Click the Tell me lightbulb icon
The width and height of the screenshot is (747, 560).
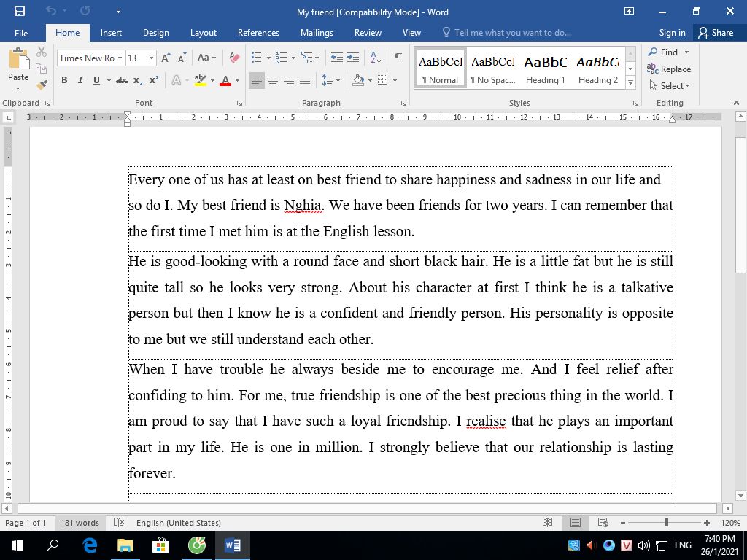coord(446,32)
